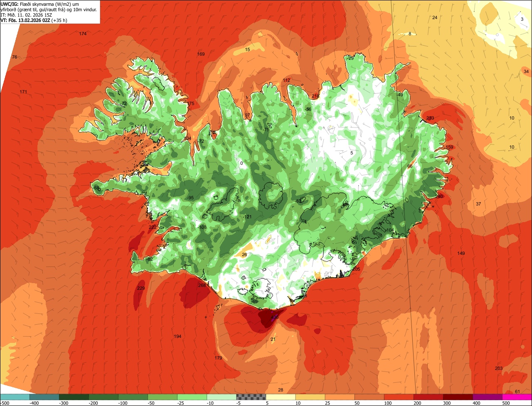Click the dark teal -400 to -300 legend swatch

click(44, 397)
